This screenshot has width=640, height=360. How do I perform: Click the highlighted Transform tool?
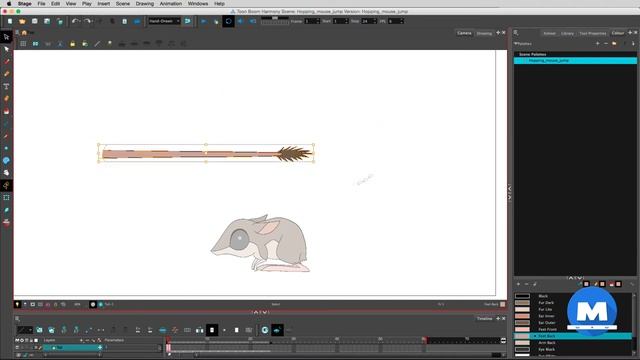(6, 185)
